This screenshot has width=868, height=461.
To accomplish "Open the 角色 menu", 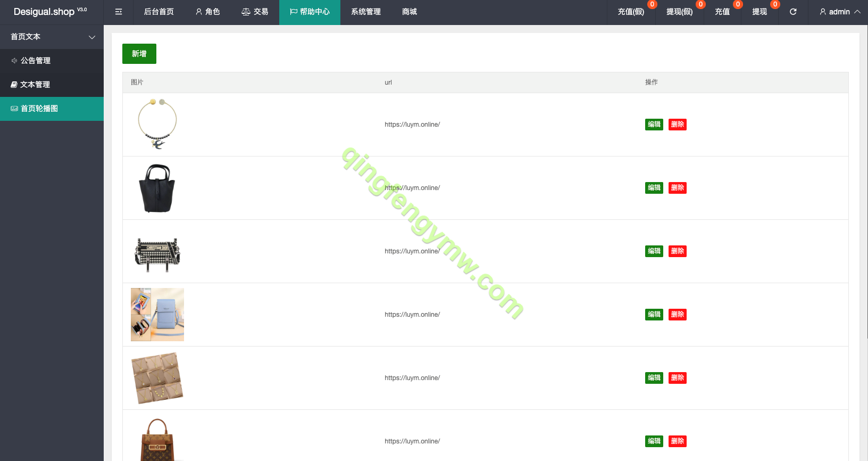I will [x=207, y=12].
